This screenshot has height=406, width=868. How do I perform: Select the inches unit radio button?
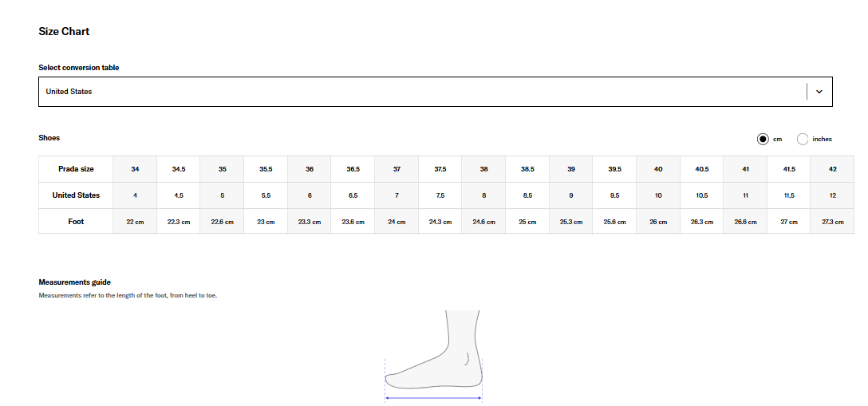(803, 139)
